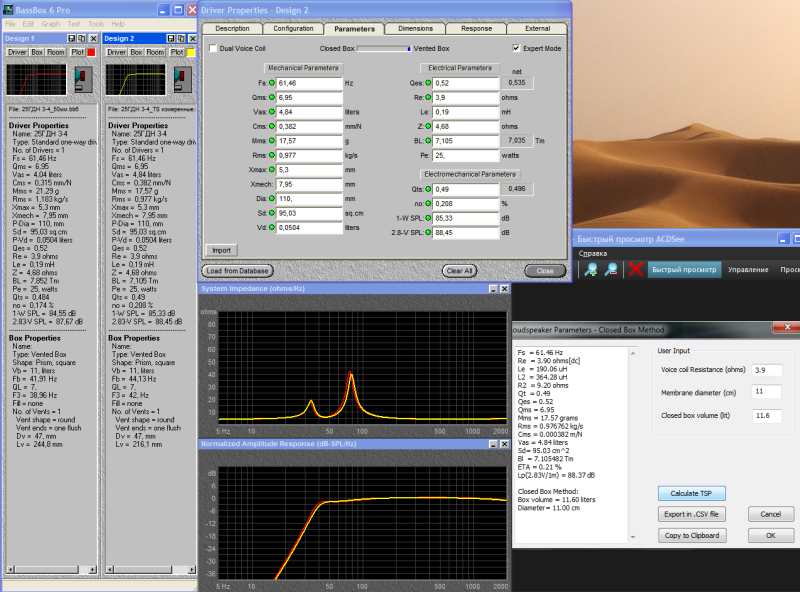This screenshot has width=800, height=592.
Task: Switch to the Dimensions tab
Action: pyautogui.click(x=415, y=29)
